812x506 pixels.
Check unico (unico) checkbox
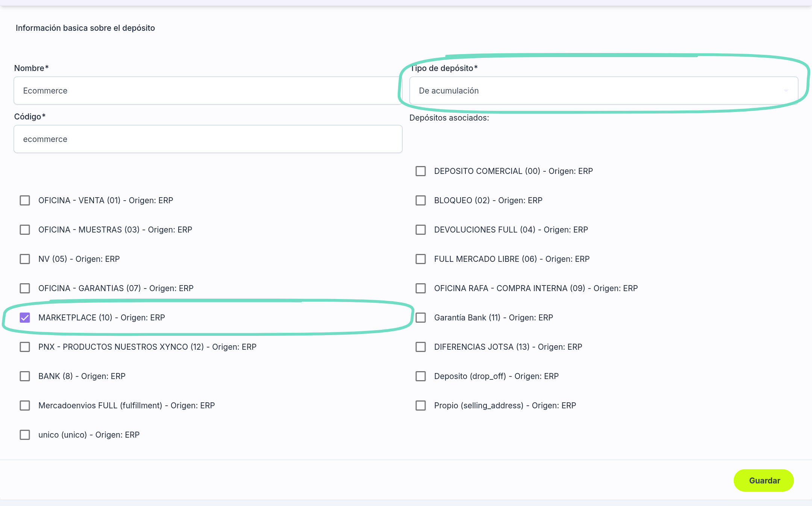25,435
